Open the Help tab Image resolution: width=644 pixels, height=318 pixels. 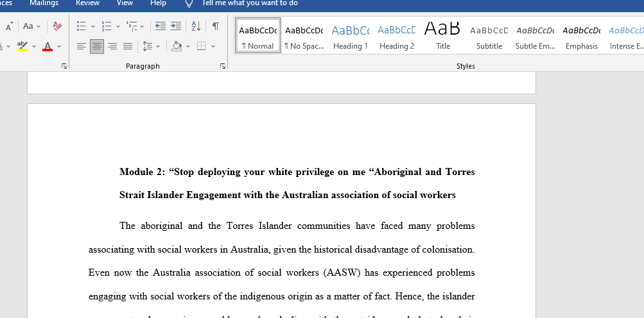158,3
